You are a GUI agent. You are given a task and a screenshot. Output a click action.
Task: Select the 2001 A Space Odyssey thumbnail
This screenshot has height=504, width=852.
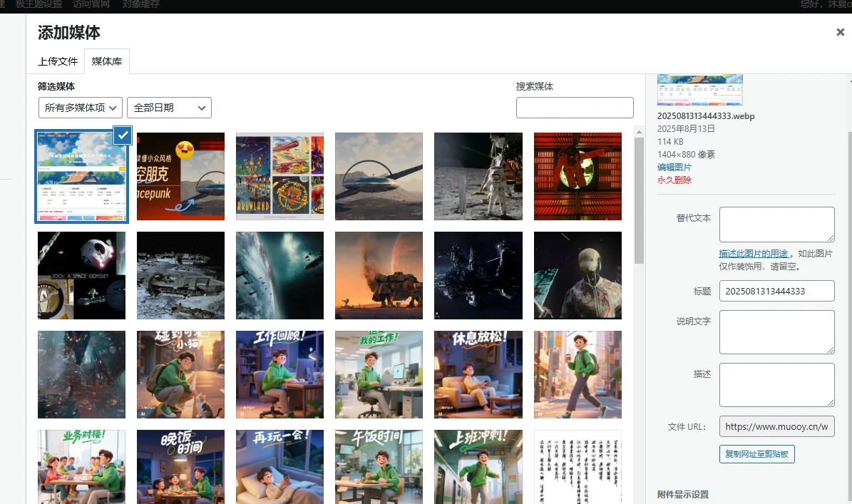pos(81,275)
